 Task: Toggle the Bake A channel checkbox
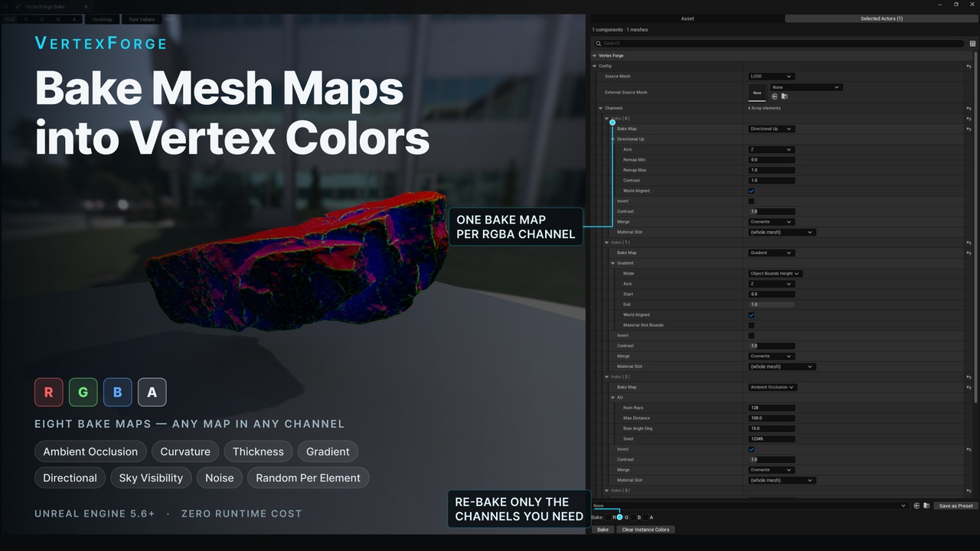pos(647,517)
